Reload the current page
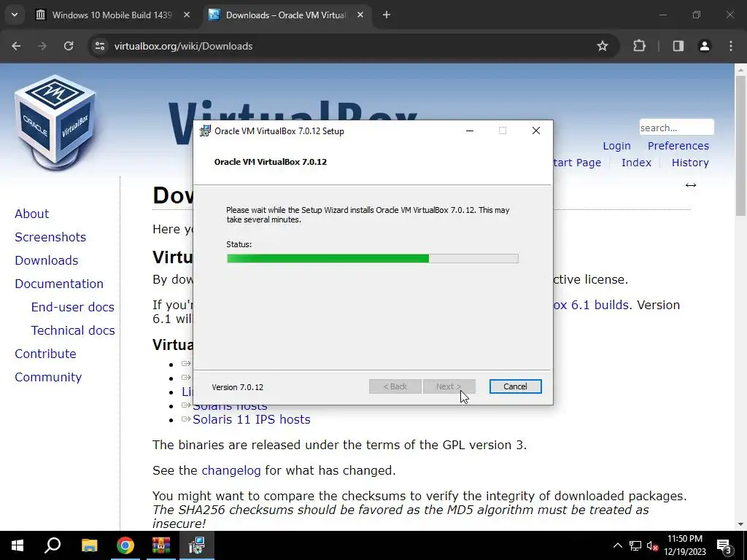 pos(69,46)
